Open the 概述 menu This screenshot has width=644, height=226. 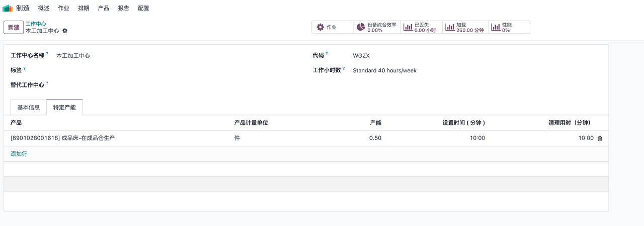tap(44, 8)
